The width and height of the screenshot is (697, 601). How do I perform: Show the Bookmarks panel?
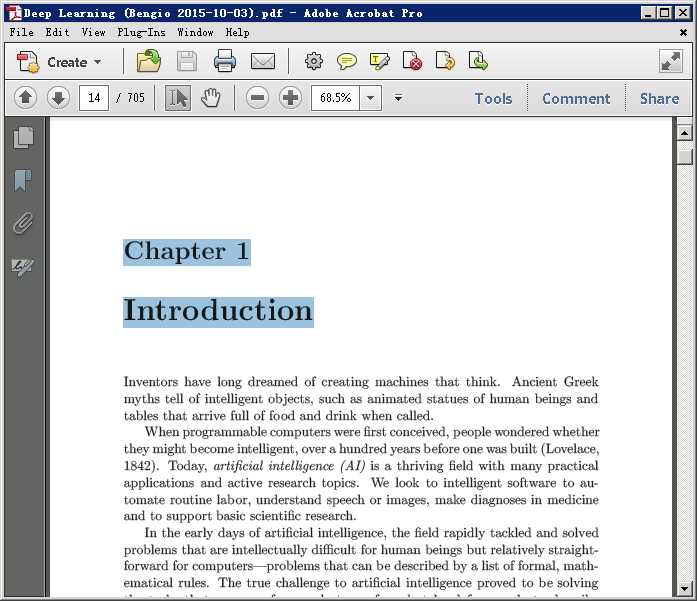point(23,180)
